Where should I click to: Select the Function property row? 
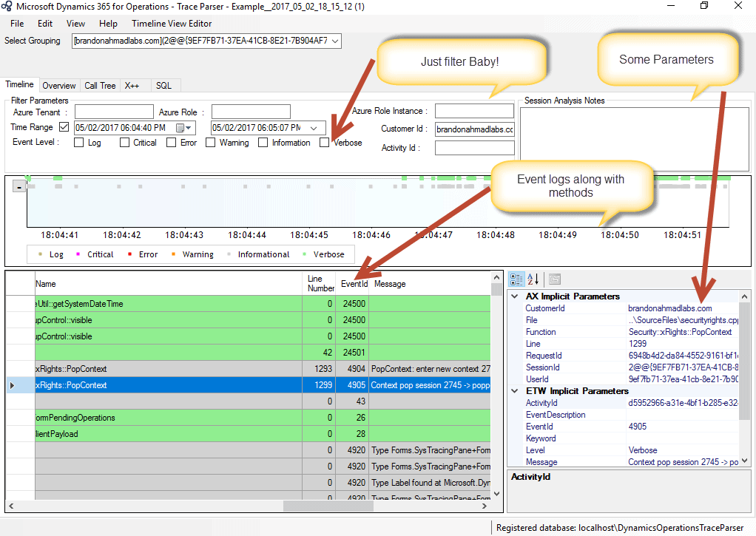tap(631, 332)
